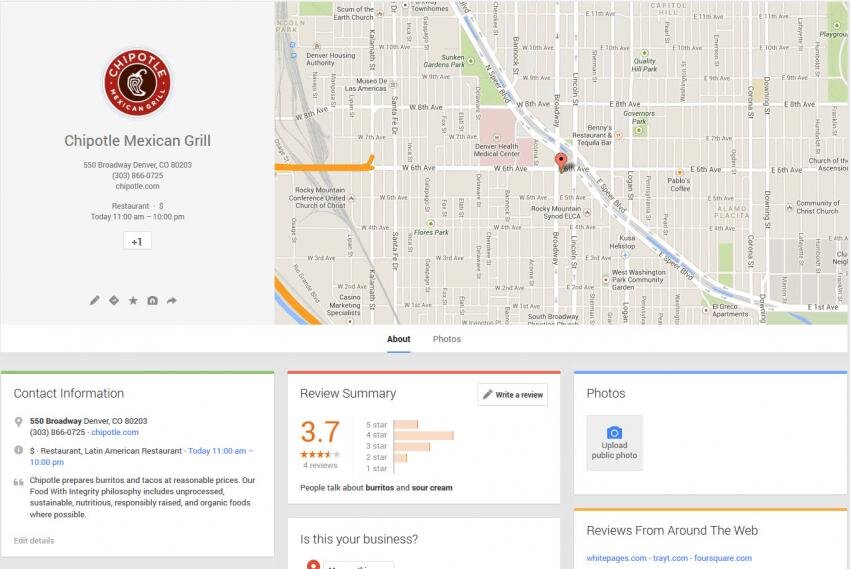Click the 5 star rating bar
Viewport: 850px width, 569px height.
[405, 424]
